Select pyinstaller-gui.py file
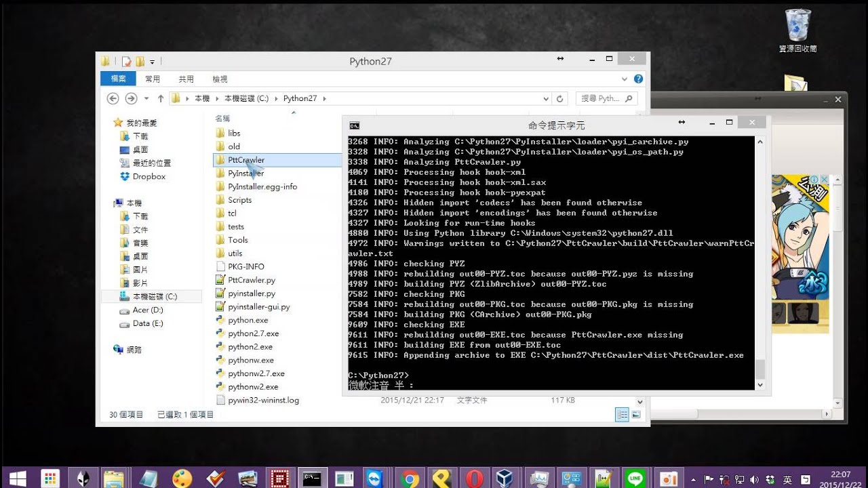Screen dimensions: 868x488 click(253, 306)
